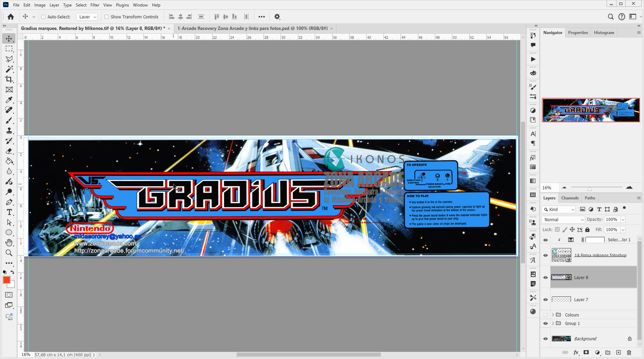Filter layers by text using the T icon
Viewport: 644px width, 359px height.
(x=599, y=209)
